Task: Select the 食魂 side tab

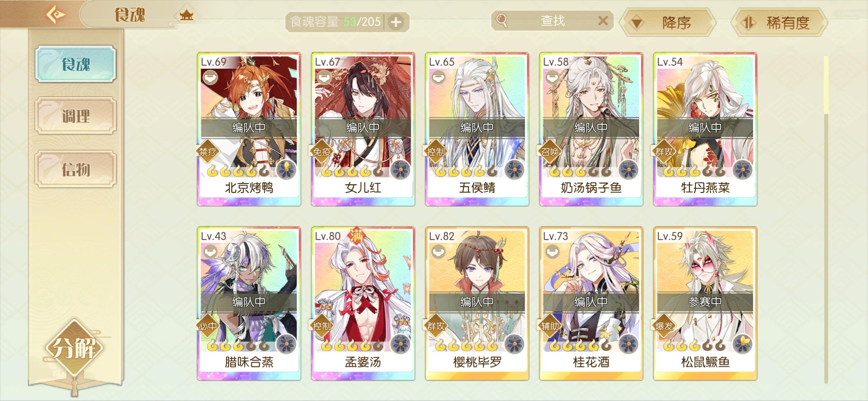Action: click(x=76, y=64)
